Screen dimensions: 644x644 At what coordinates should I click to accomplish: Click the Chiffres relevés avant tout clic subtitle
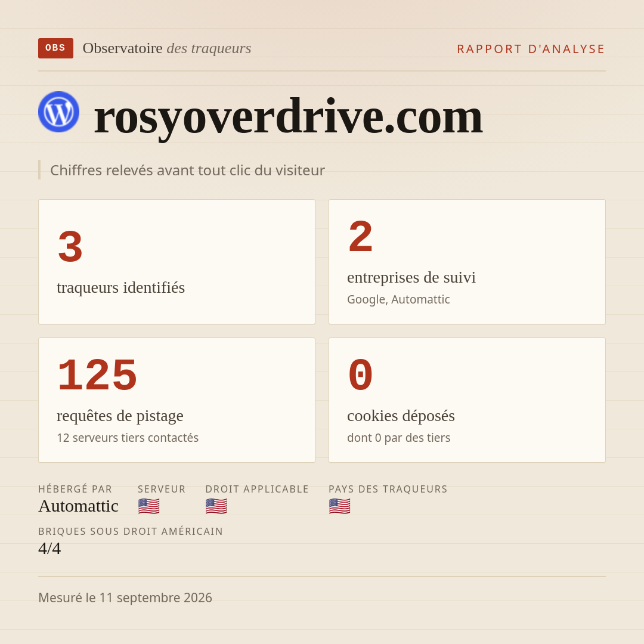point(187,170)
